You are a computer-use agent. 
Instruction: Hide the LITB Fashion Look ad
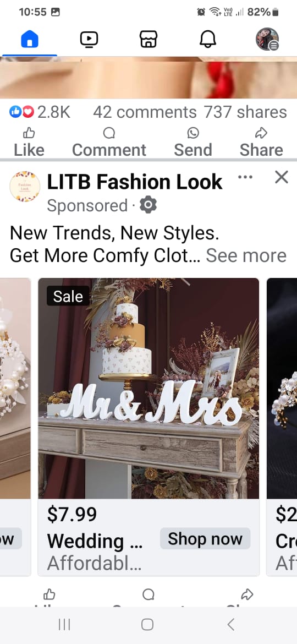tap(282, 177)
